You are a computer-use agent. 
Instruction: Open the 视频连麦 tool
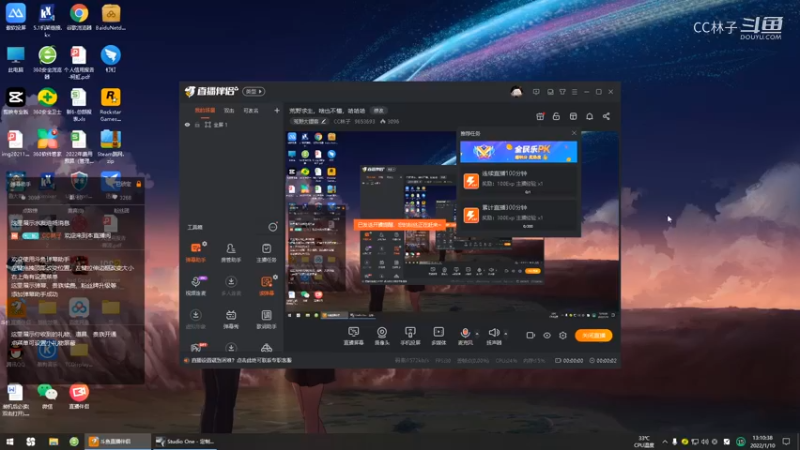[x=195, y=286]
